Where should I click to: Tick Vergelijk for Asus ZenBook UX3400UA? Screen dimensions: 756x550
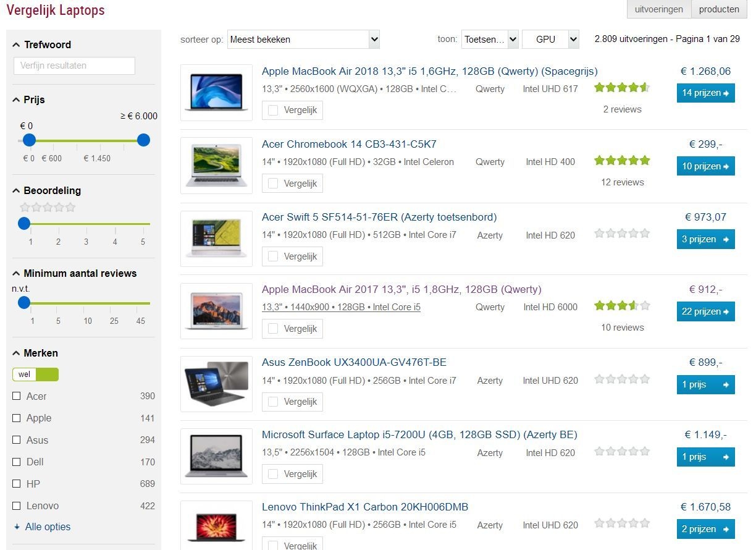coord(273,402)
